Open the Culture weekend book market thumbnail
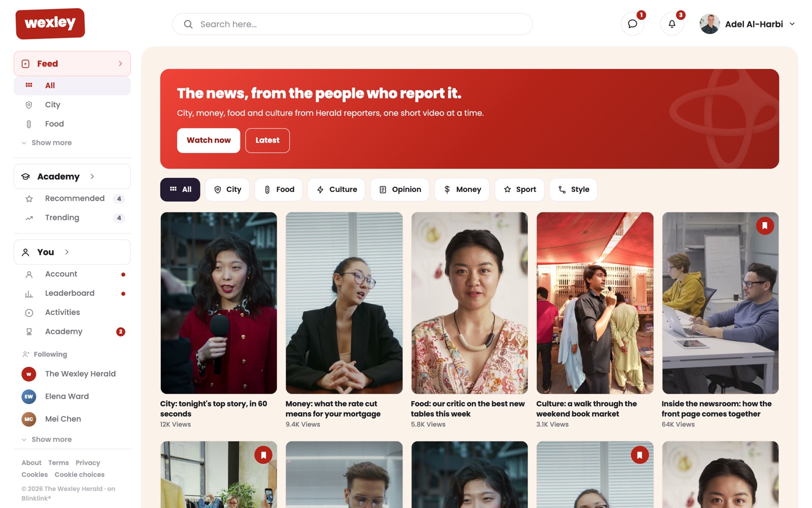The height and width of the screenshot is (508, 812). click(x=595, y=303)
